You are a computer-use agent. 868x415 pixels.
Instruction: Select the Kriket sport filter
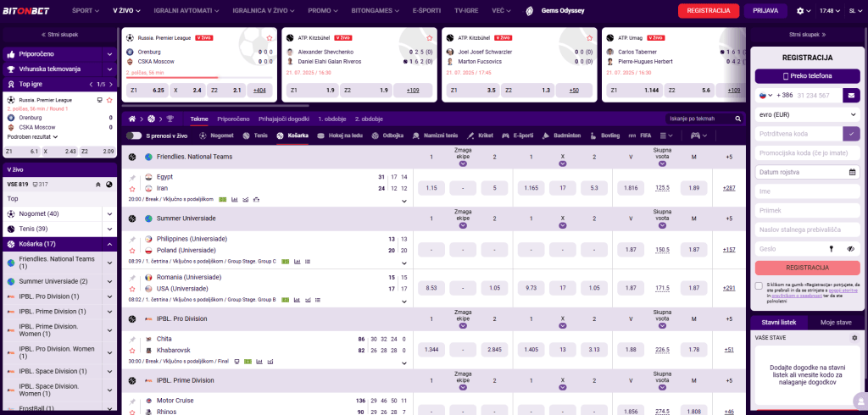[x=481, y=135]
